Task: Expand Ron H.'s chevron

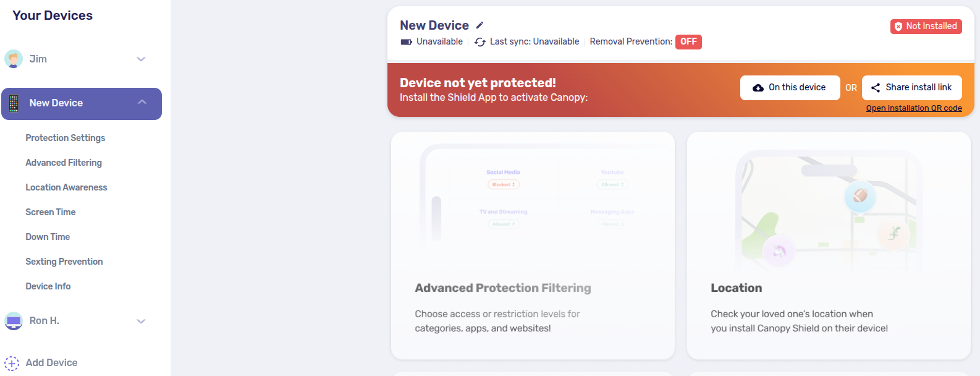Action: [141, 322]
